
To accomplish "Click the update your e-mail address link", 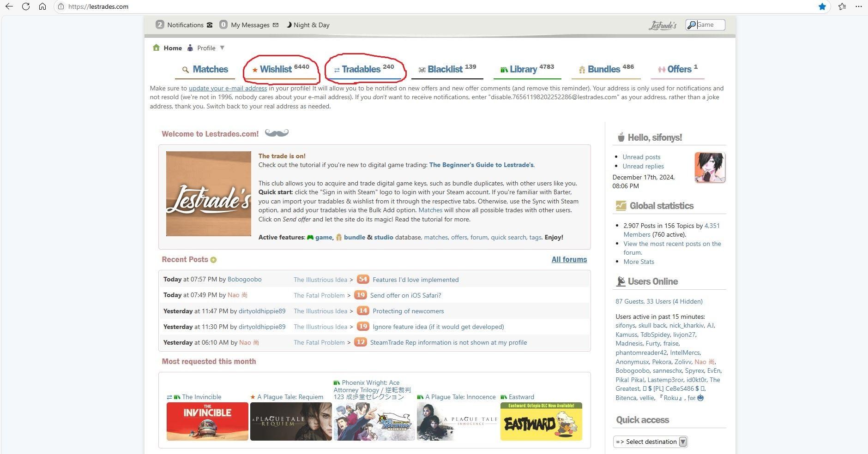I will point(227,88).
